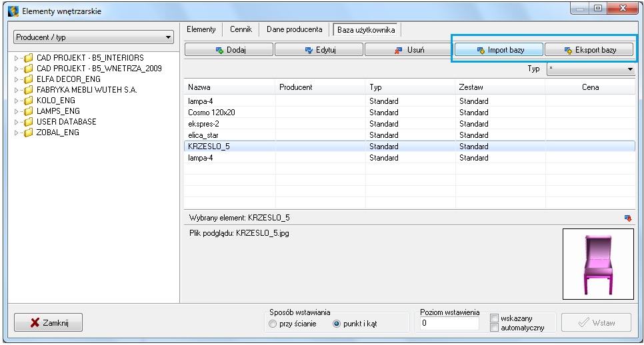Click the KOLO_ENG folder icon
This screenshot has height=345, width=644.
tap(29, 101)
